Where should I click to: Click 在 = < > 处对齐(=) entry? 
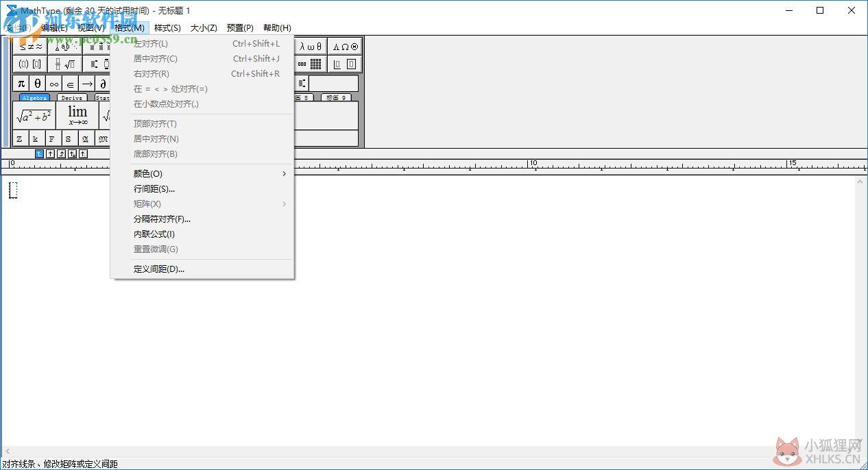click(202, 89)
